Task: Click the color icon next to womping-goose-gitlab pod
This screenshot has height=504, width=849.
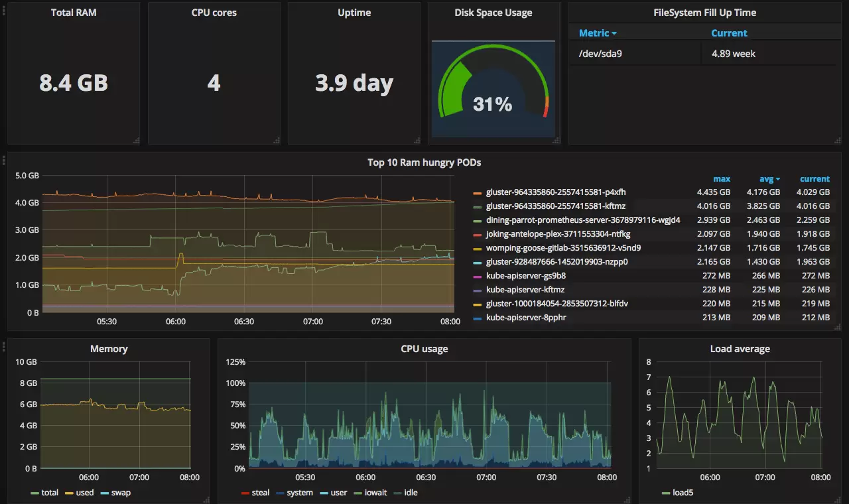Action: point(477,247)
